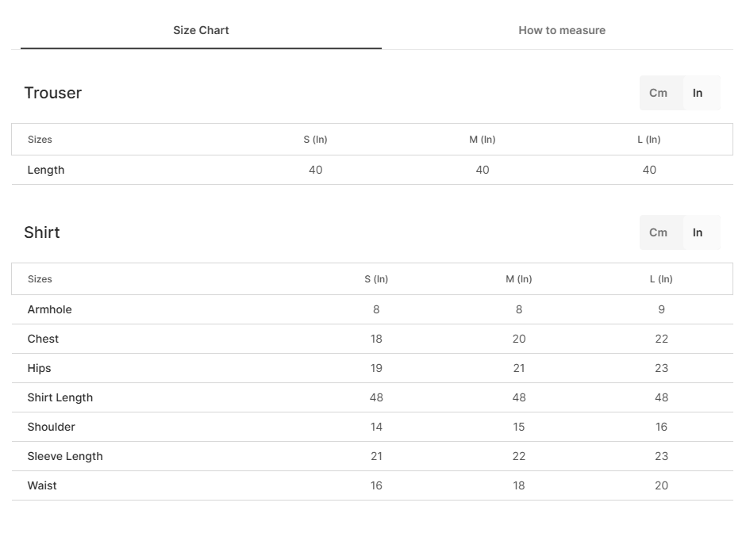Select the Hips row label
746x560 pixels.
point(39,368)
